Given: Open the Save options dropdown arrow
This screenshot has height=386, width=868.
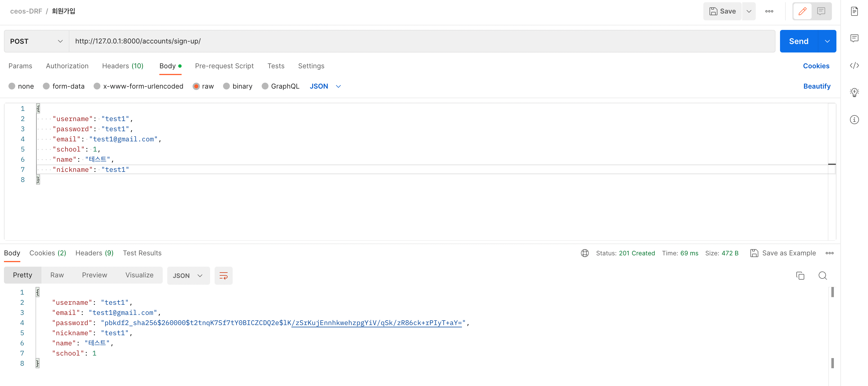Looking at the screenshot, I should pyautogui.click(x=749, y=11).
